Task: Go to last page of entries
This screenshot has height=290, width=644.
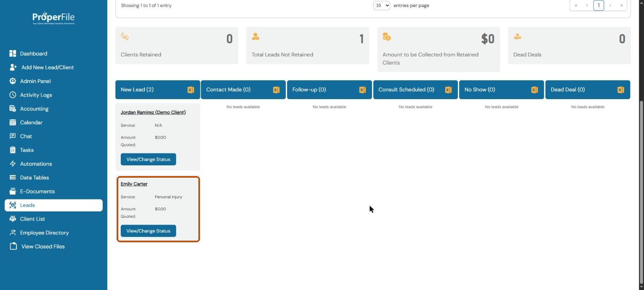Action: [x=621, y=5]
